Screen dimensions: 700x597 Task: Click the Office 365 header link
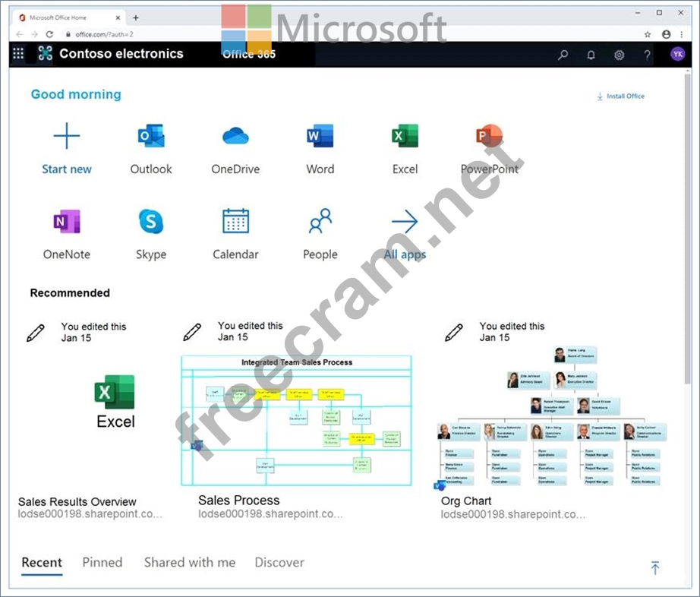click(x=249, y=55)
